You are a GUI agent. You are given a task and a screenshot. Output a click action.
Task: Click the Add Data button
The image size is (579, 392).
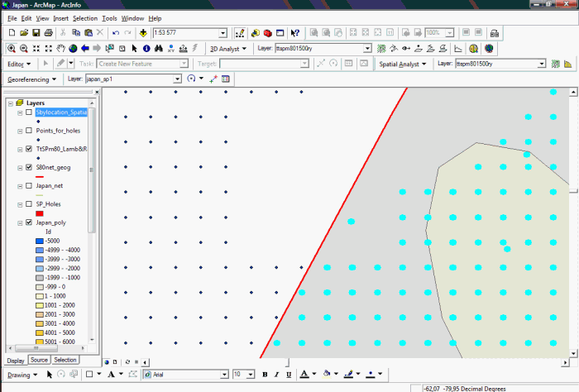tap(143, 33)
